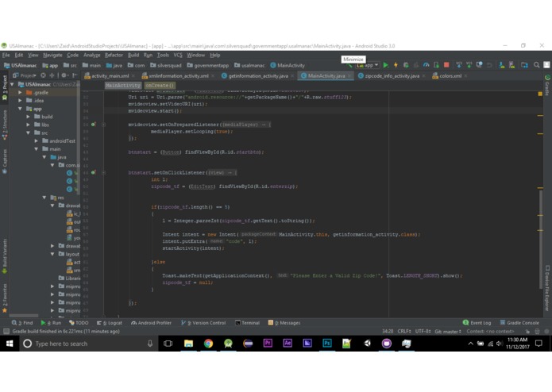Run the app with the green play icon

(386, 65)
